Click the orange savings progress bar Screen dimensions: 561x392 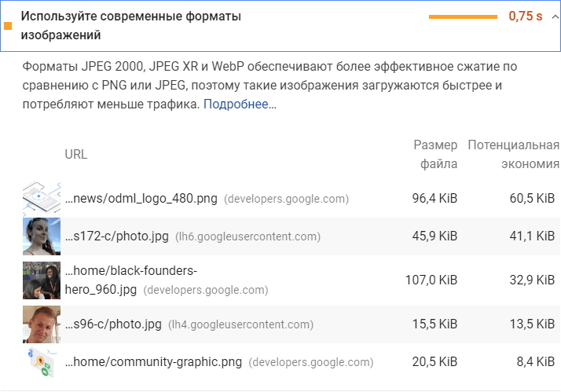[464, 16]
